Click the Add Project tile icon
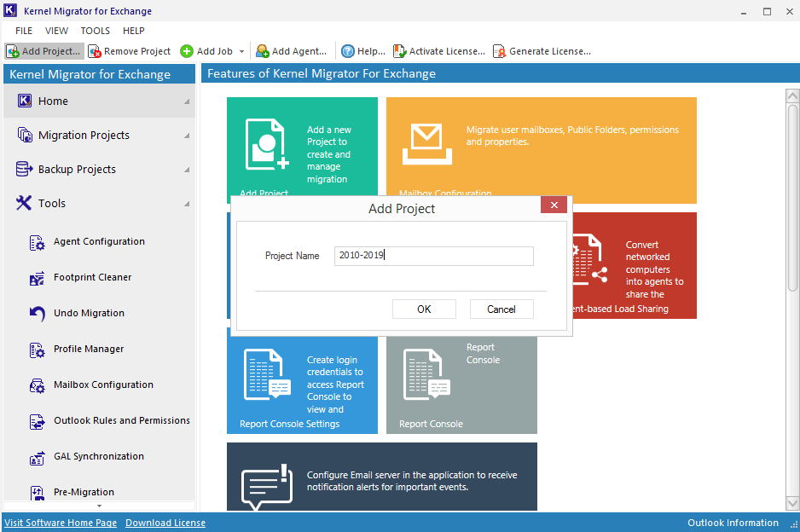The image size is (800, 532). click(x=267, y=144)
